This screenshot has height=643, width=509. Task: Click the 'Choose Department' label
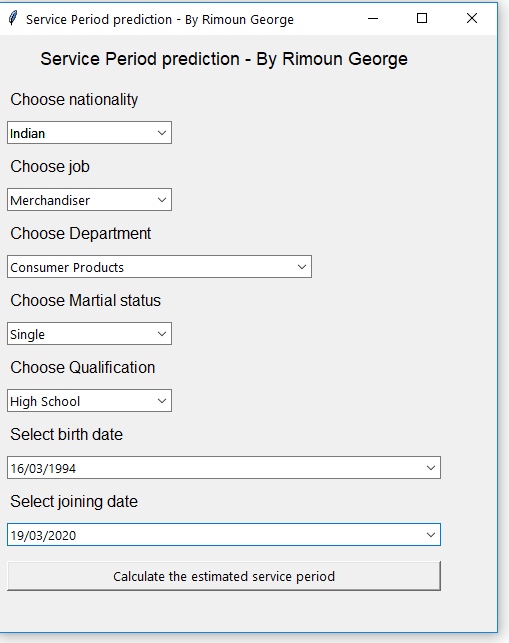(x=81, y=234)
